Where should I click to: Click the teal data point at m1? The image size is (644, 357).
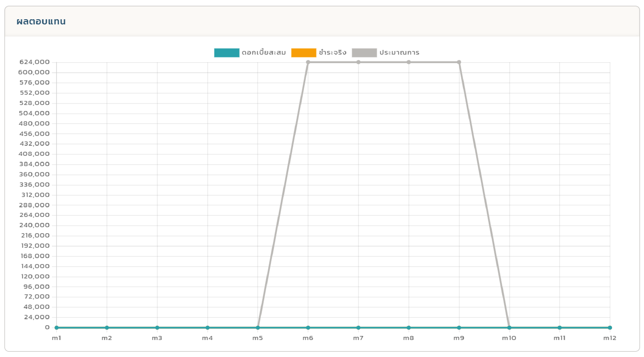point(56,327)
